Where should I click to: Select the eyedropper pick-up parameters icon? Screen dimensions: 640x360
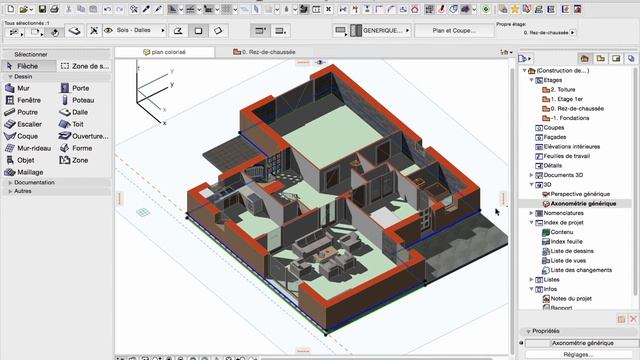[146, 9]
